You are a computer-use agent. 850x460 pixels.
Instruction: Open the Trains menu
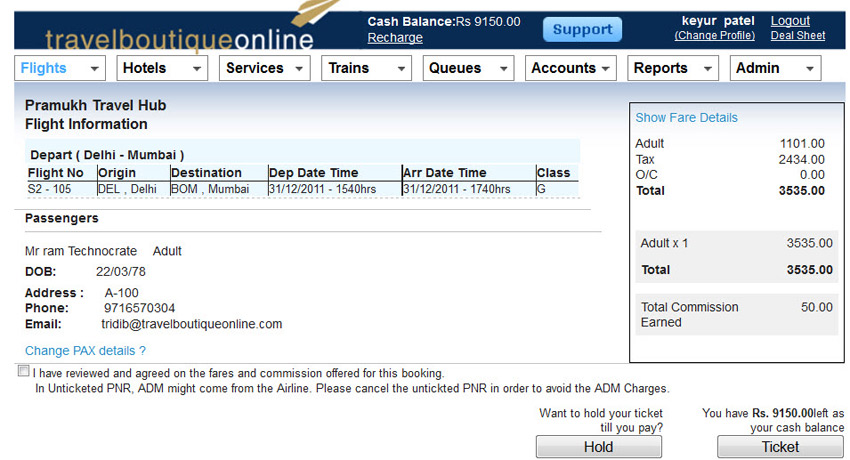[367, 68]
